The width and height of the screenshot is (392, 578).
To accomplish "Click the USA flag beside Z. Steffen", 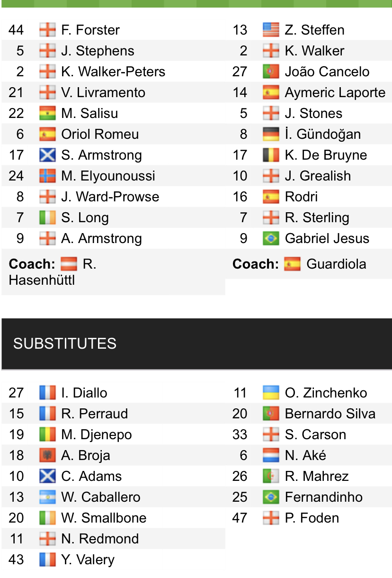I will tap(270, 30).
